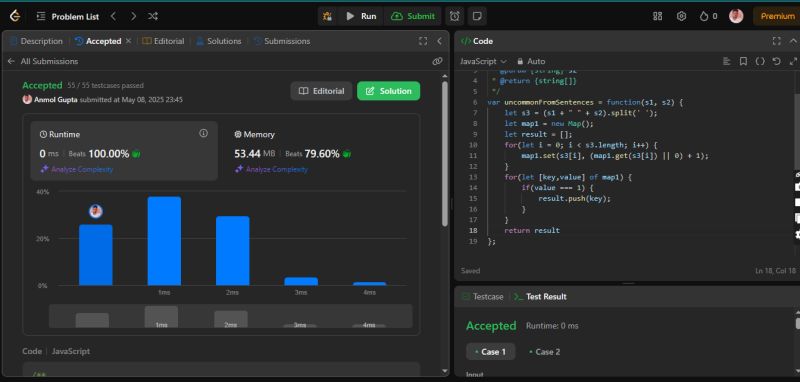Open the Problem List panel
The image size is (800, 382).
tap(68, 16)
